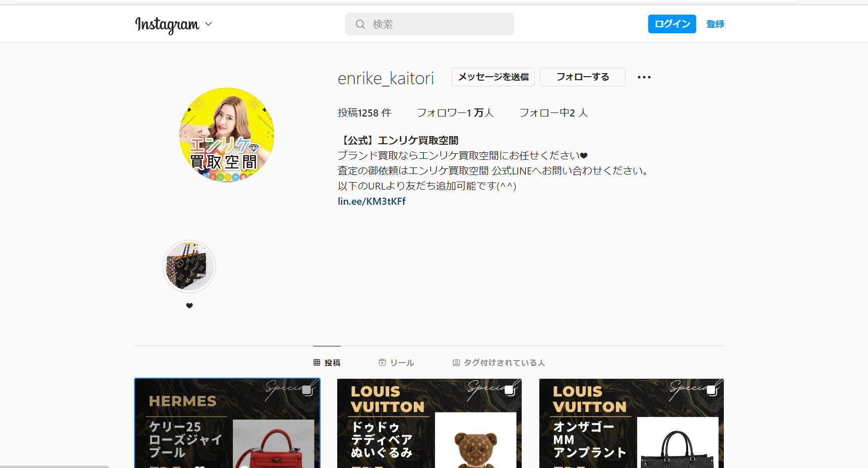Expand the chevron next to Instagram logo
The width and height of the screenshot is (868, 468).
pyautogui.click(x=209, y=24)
